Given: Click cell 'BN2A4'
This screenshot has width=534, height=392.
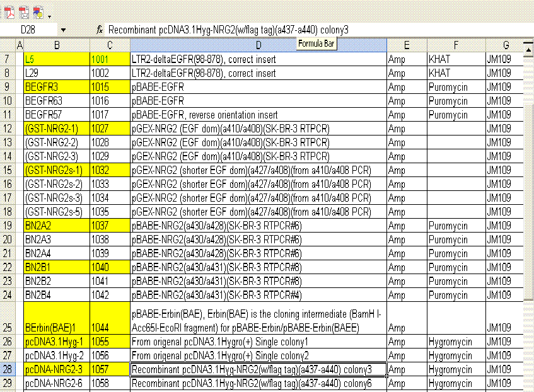Looking at the screenshot, I should click(57, 253).
